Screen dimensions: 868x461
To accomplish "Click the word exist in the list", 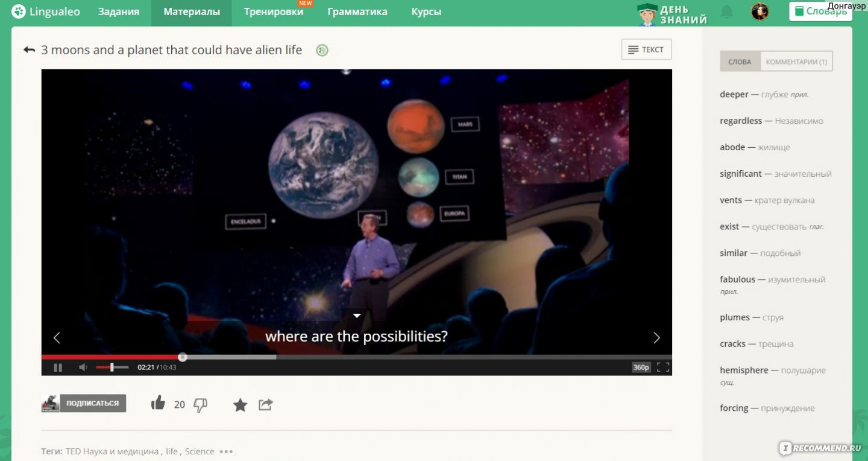I will [729, 227].
